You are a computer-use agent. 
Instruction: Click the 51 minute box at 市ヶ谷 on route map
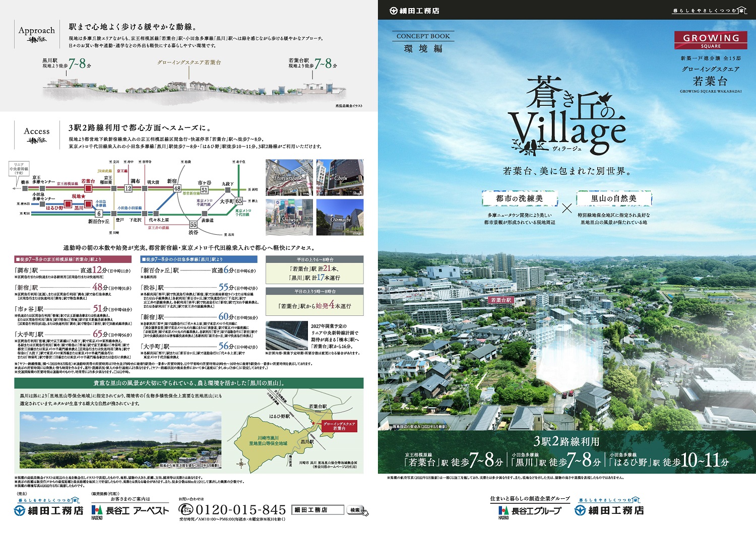click(x=204, y=190)
